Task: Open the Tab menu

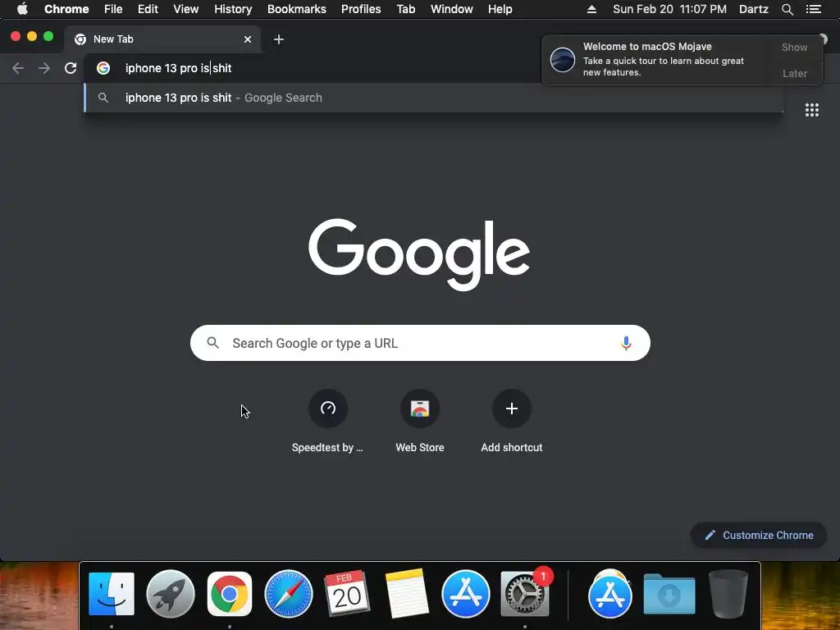Action: (405, 9)
